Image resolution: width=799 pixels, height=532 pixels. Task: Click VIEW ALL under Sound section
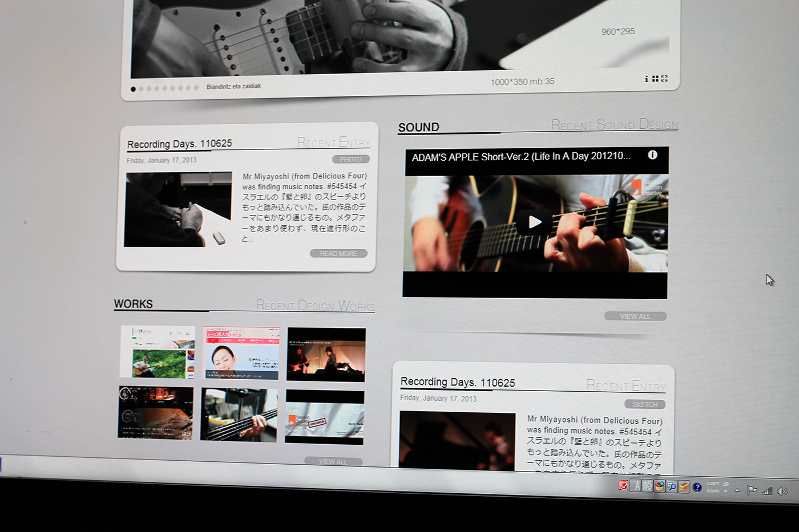[635, 316]
